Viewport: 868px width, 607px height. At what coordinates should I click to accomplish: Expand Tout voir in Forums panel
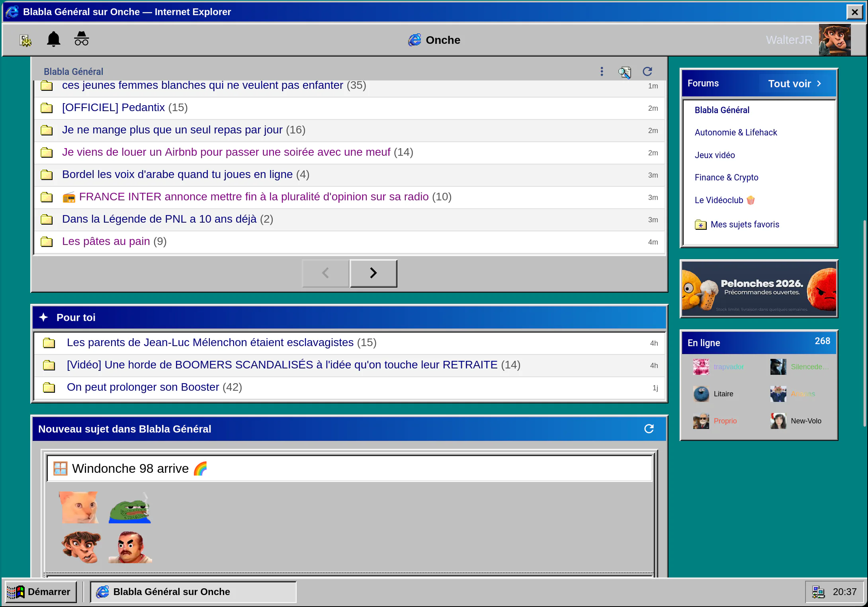coord(795,84)
